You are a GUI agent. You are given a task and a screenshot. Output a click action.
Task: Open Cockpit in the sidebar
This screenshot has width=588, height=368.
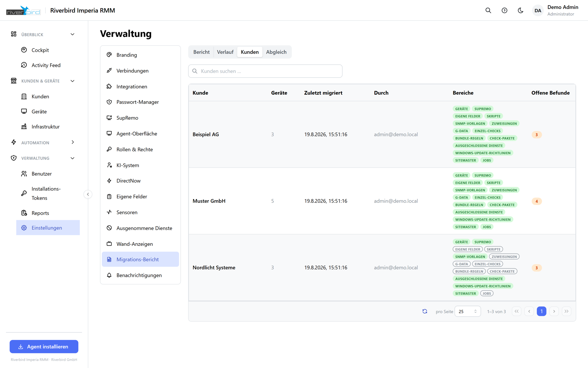[x=48, y=50]
